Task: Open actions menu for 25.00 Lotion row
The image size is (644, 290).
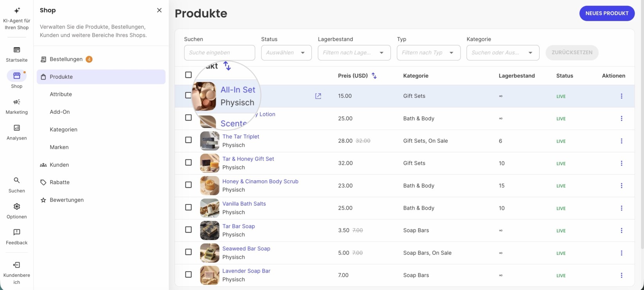Action: pyautogui.click(x=621, y=118)
